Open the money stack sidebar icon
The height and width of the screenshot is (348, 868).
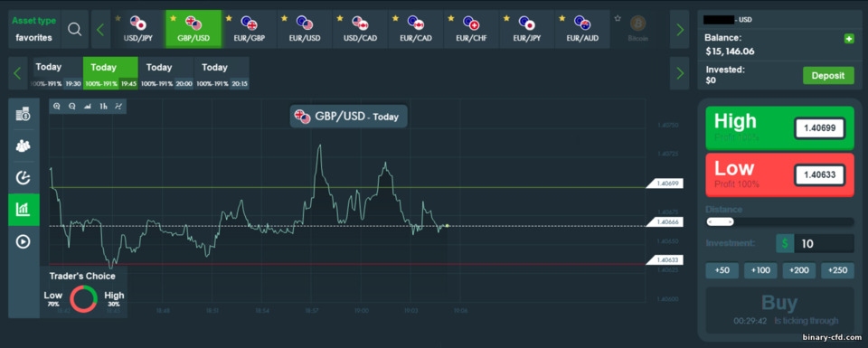(24, 115)
